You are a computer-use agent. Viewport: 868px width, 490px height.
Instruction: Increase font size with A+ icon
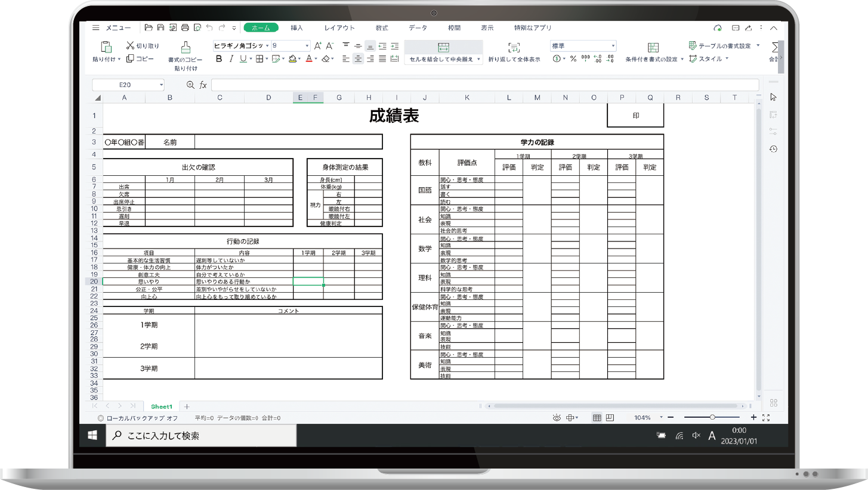pos(318,45)
